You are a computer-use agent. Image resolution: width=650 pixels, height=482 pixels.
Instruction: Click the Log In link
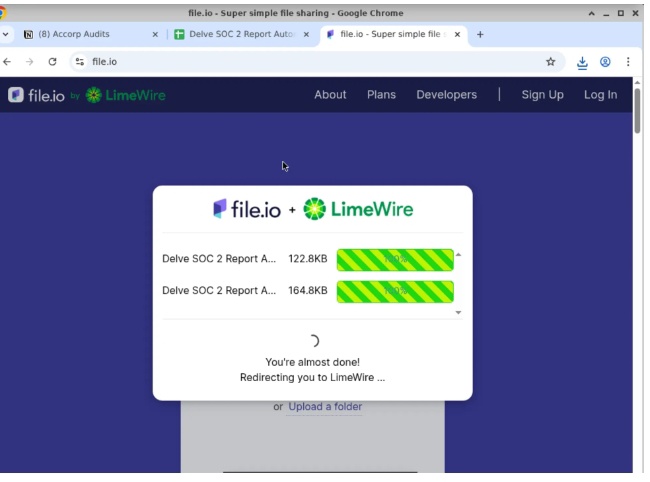point(600,95)
